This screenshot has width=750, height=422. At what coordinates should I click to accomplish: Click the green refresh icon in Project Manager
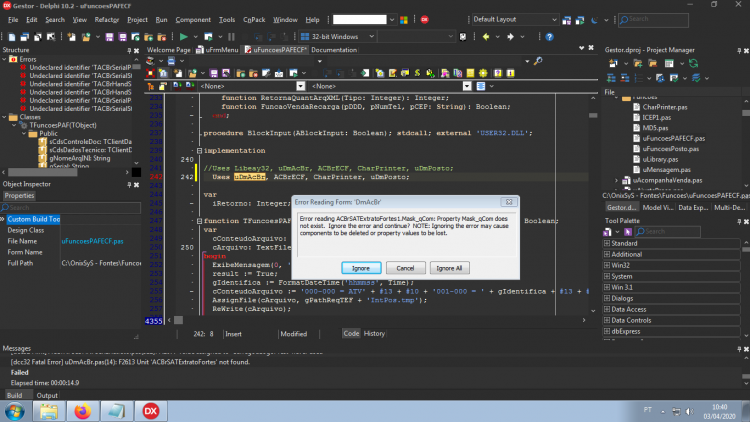pos(693,63)
